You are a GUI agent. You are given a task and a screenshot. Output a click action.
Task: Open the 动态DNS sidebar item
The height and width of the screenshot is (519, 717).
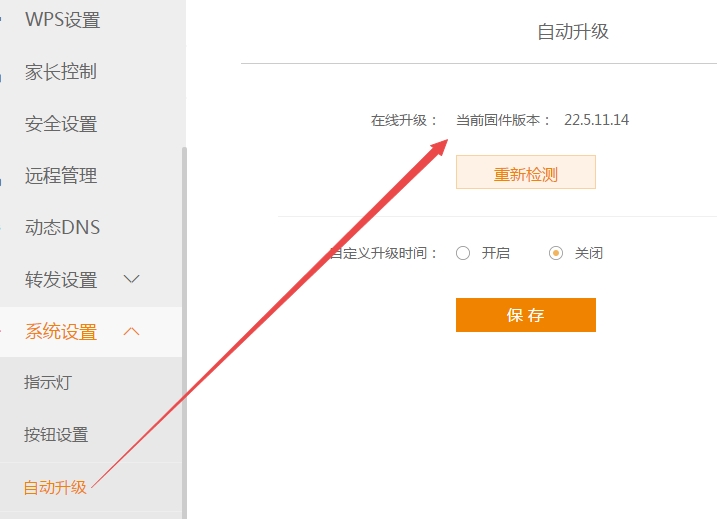[62, 227]
